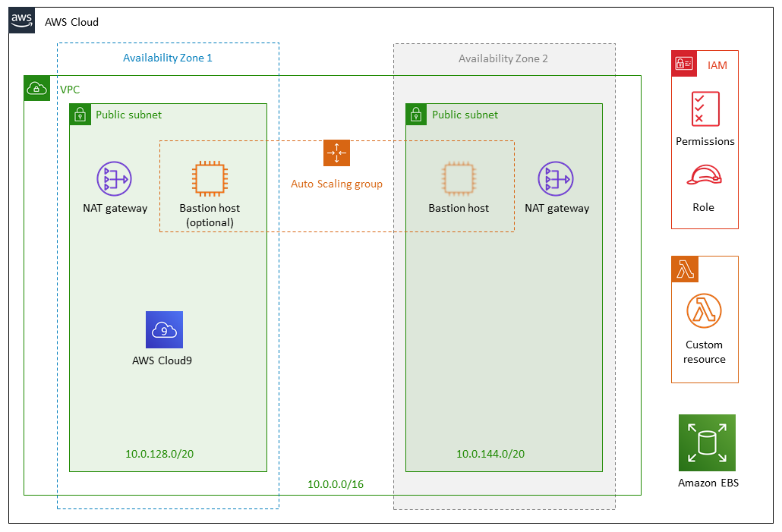Click the IAM service icon
The image size is (782, 532).
point(683,64)
